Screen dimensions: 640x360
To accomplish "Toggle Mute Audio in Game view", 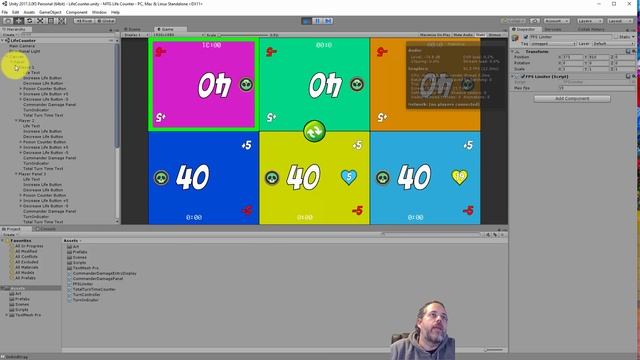I will pos(463,35).
